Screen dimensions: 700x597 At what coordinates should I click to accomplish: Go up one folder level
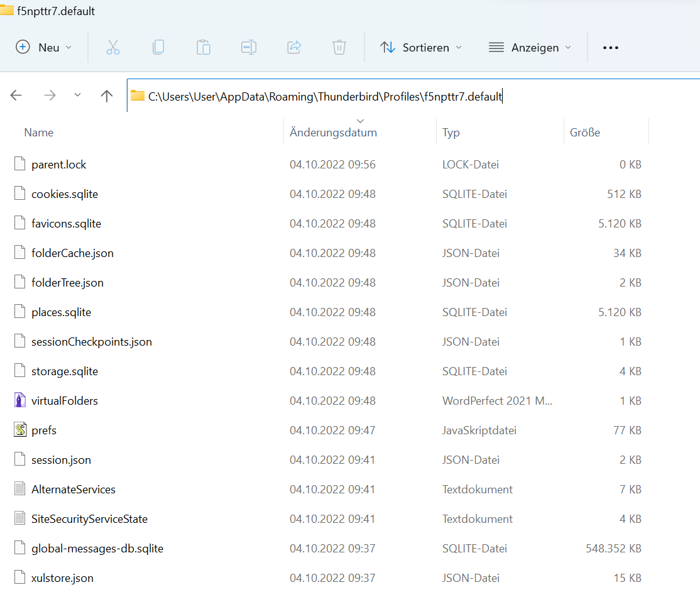pyautogui.click(x=107, y=96)
